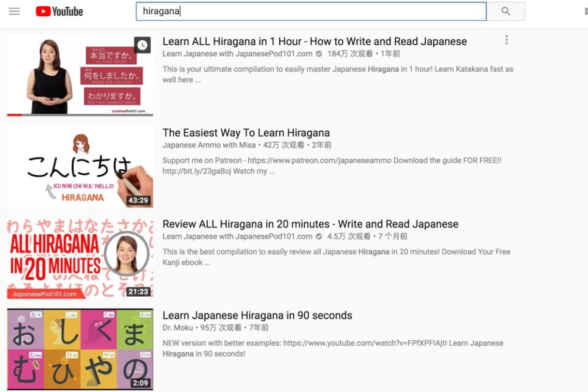Click description 'This is your ultimate compilation'
Viewport: 588px width, 392px height.
338,74
